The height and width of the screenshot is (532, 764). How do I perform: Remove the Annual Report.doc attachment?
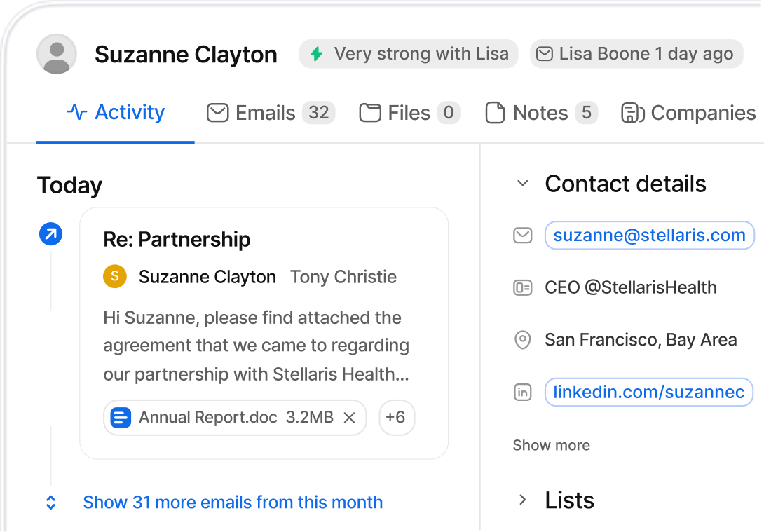pos(349,418)
